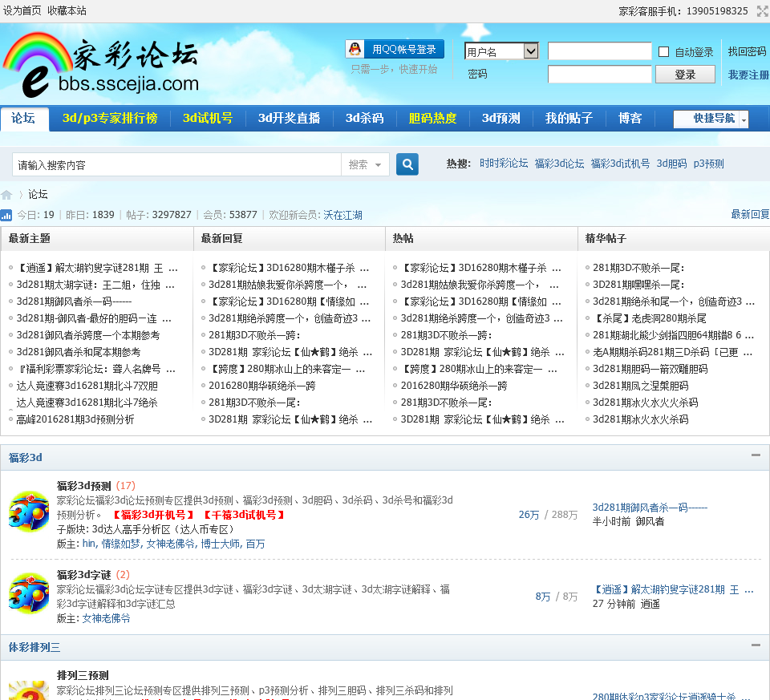Click the QQ penguin login icon

(355, 50)
